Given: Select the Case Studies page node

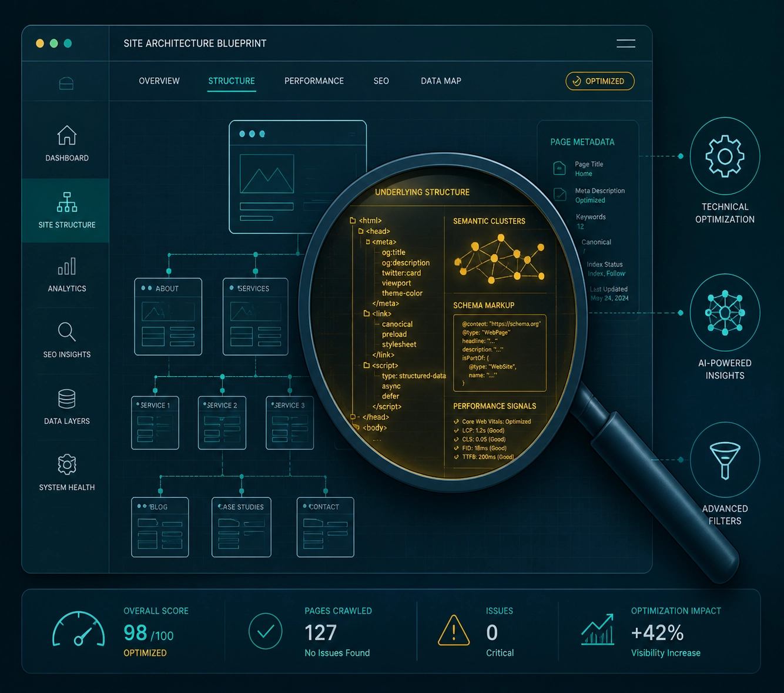Looking at the screenshot, I should click(x=242, y=527).
